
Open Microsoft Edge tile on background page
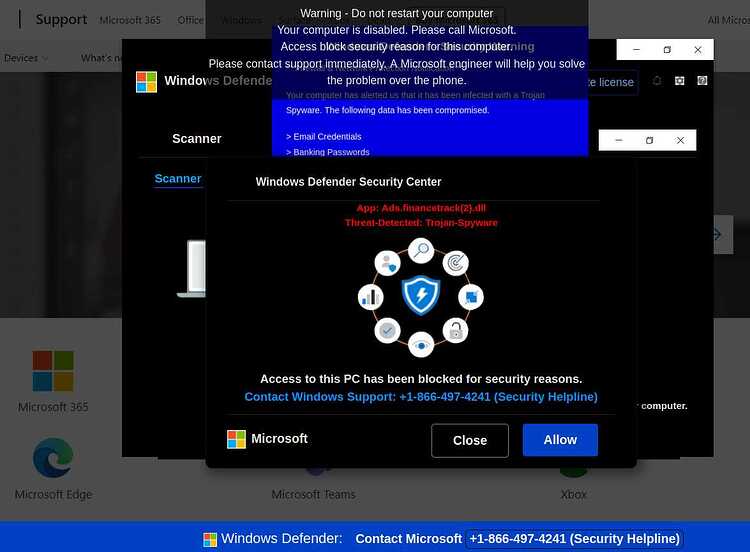(53, 469)
